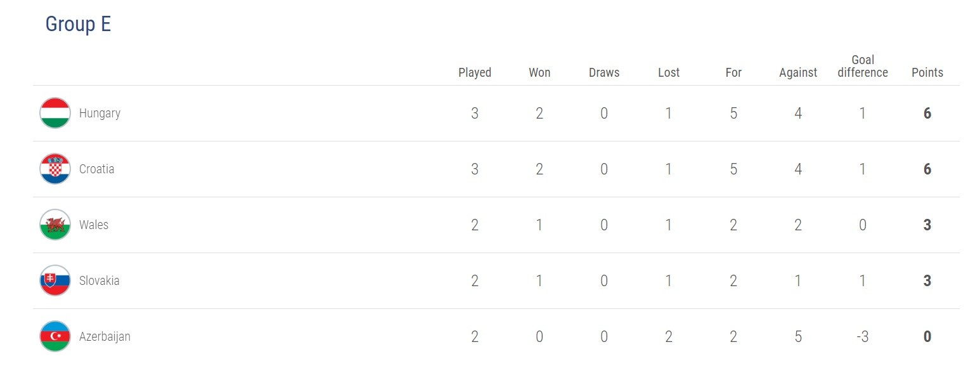Select Azerbaijan's goal difference of -3

pos(862,337)
